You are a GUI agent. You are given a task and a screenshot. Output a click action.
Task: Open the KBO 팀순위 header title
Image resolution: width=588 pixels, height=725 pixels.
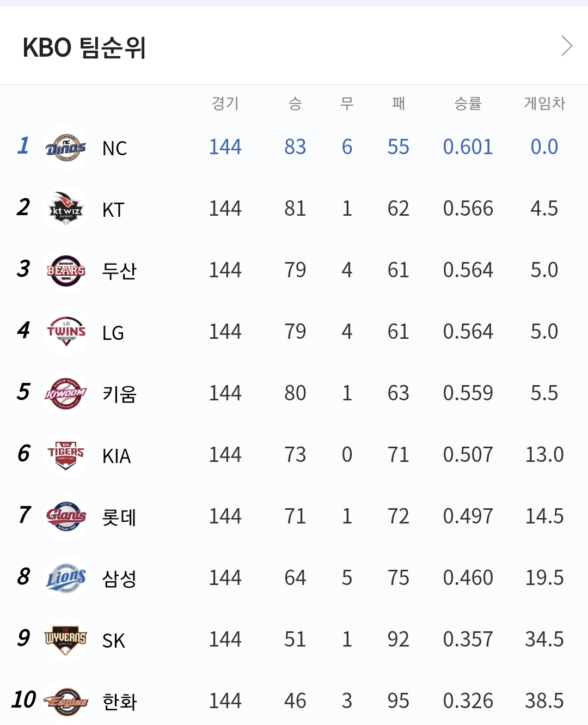(84, 47)
